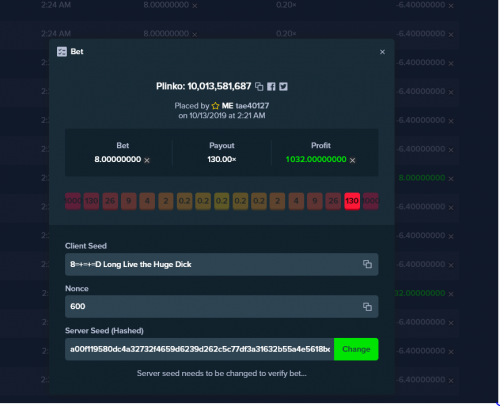
Task: Click the leftmost 1000 multiplier tile
Action: [73, 201]
